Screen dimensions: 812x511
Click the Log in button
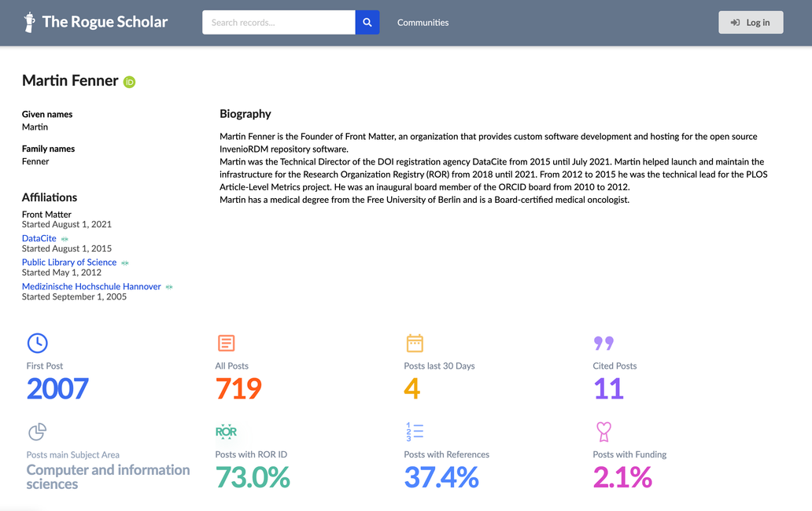pyautogui.click(x=751, y=22)
